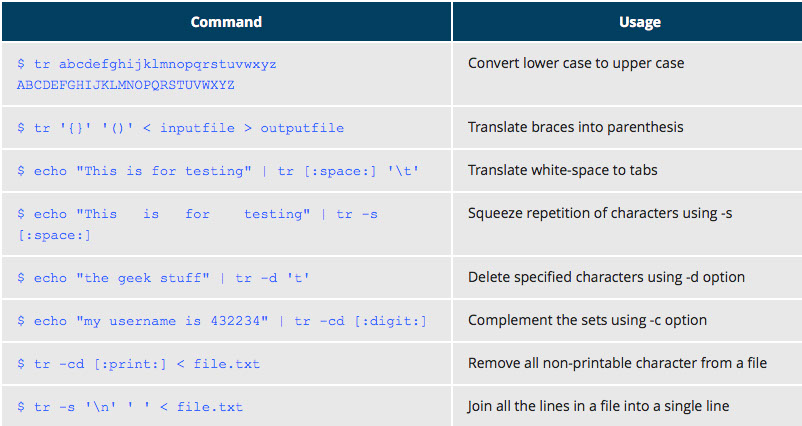
Task: Click the echo "the geek stuff" command
Action: pyautogui.click(x=172, y=278)
